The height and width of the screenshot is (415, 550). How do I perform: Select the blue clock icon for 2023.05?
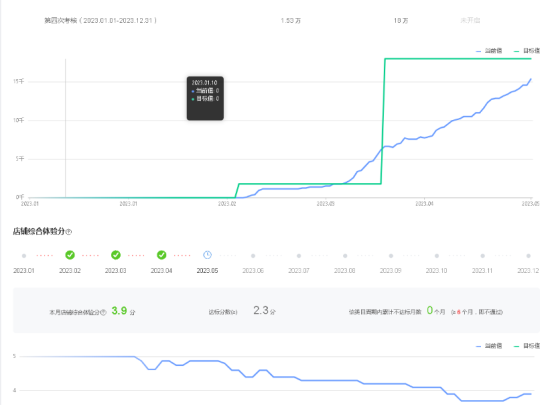(x=207, y=255)
